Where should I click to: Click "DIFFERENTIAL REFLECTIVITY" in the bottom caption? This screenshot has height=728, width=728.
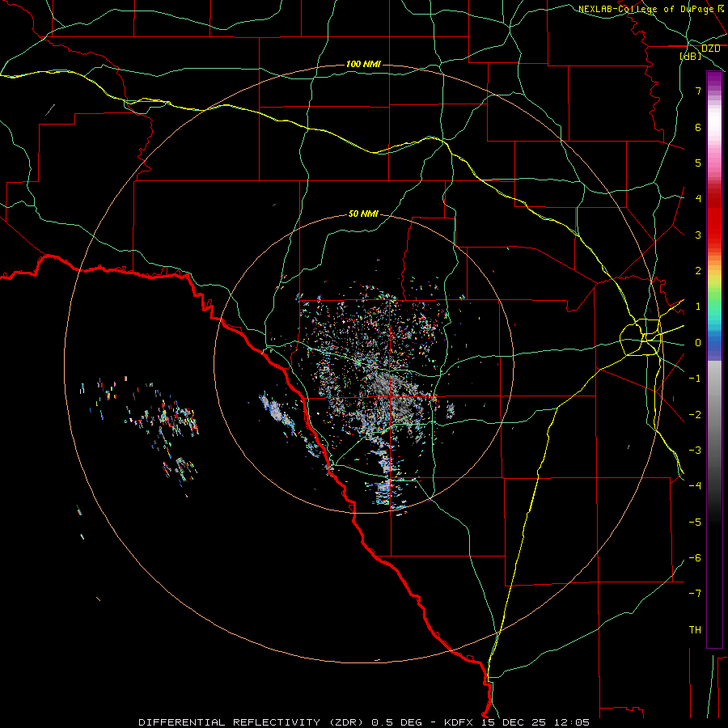click(230, 722)
